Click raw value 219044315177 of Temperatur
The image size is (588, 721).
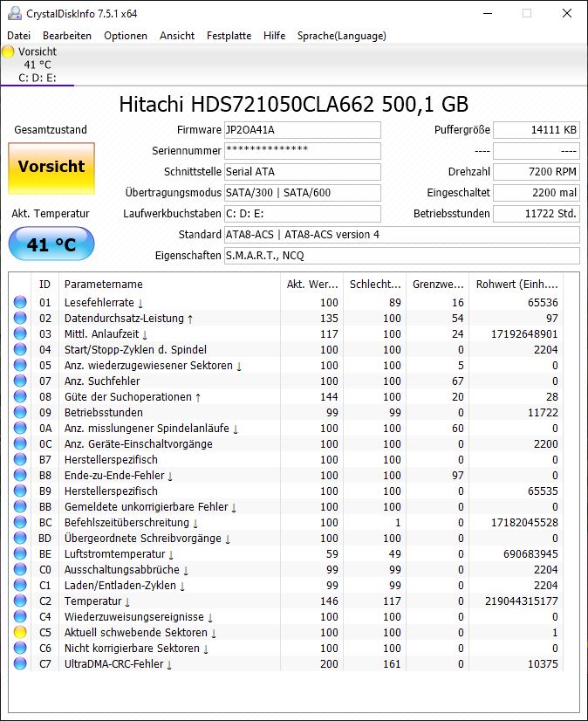coord(522,601)
